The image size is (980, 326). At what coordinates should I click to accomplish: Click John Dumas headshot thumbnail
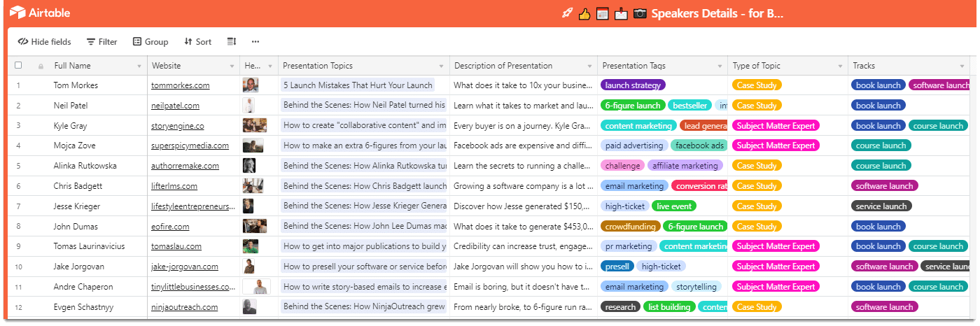[255, 227]
